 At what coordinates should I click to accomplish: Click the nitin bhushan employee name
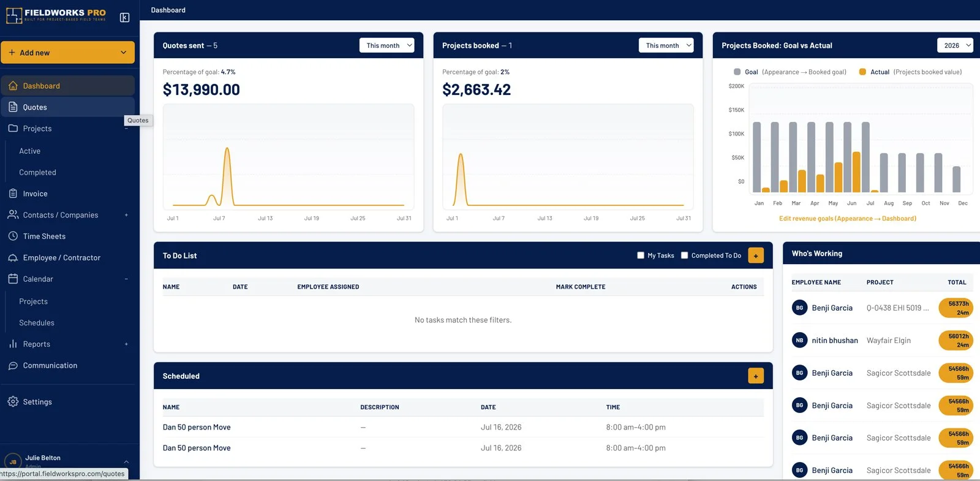[x=835, y=341]
